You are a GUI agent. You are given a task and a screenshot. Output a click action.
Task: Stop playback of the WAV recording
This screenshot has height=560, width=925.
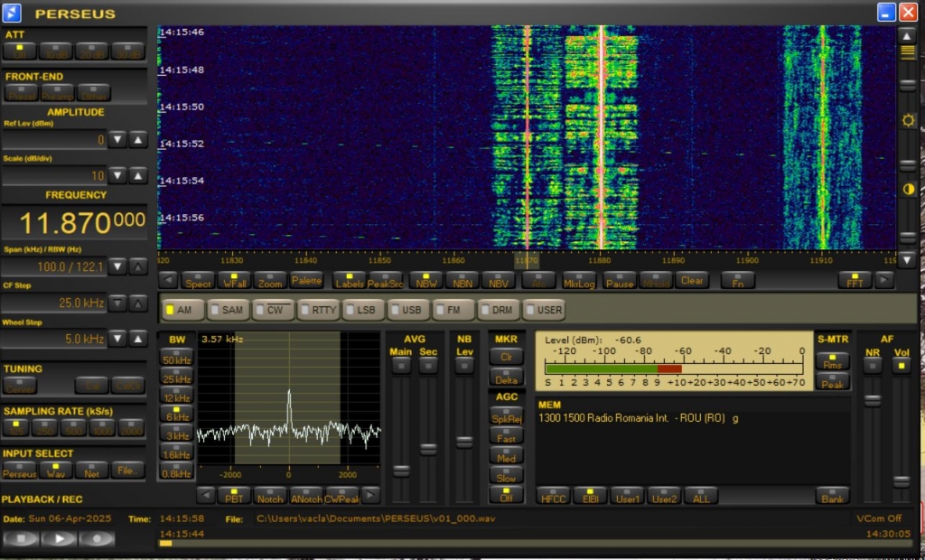(x=22, y=538)
